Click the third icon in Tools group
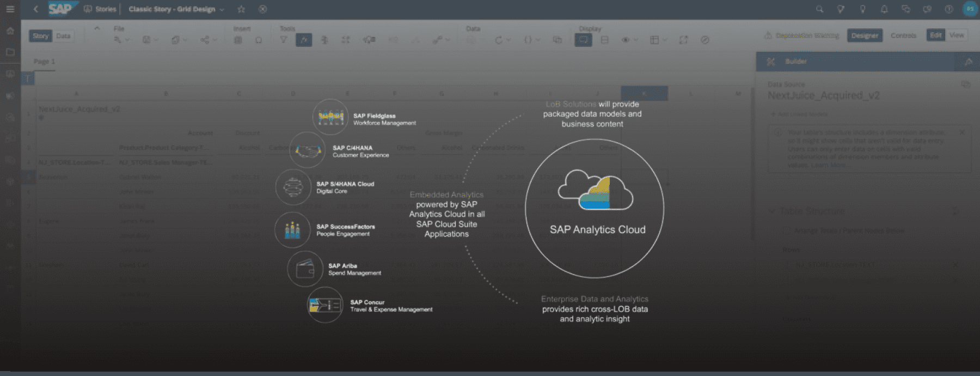Image resolution: width=980 pixels, height=376 pixels. [324, 40]
